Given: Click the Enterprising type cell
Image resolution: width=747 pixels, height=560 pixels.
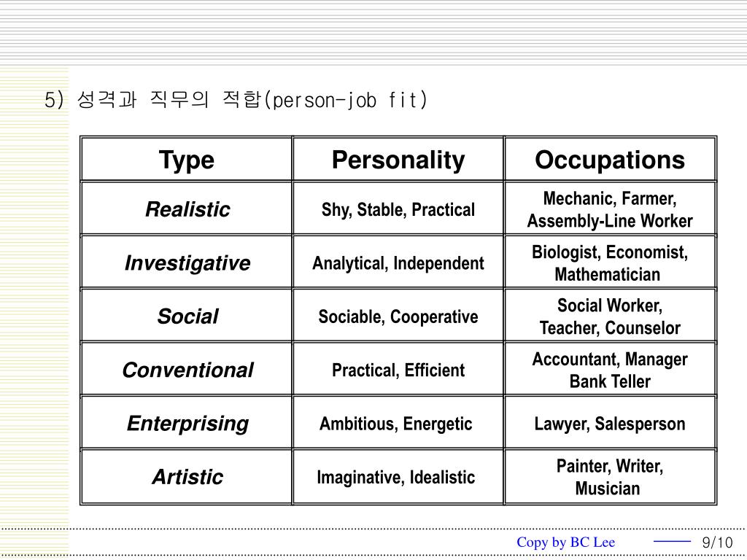Looking at the screenshot, I should (187, 424).
